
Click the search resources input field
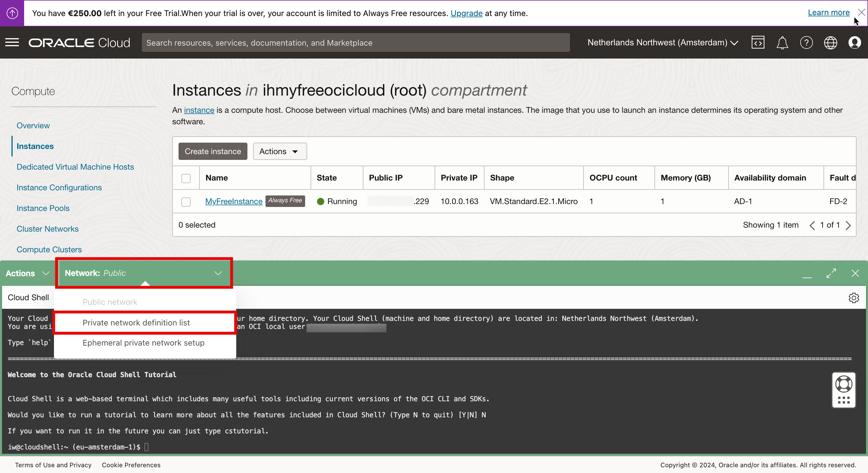[355, 42]
